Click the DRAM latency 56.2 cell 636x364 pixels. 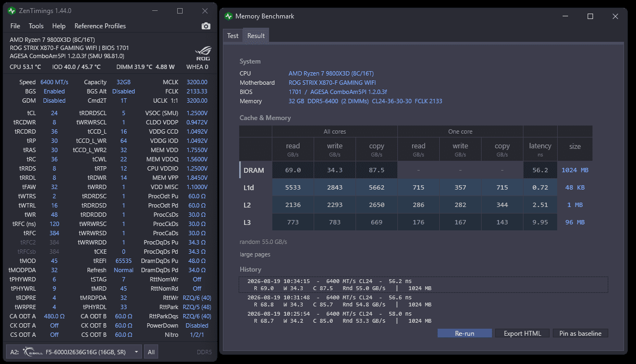coord(540,170)
